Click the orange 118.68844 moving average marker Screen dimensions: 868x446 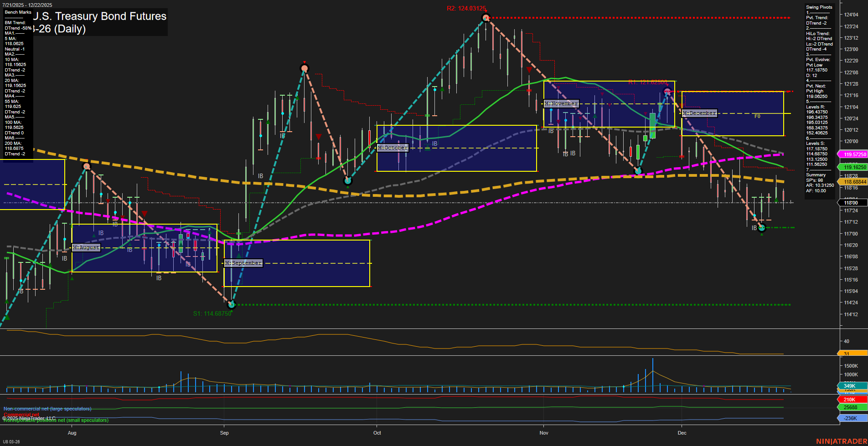click(x=851, y=181)
